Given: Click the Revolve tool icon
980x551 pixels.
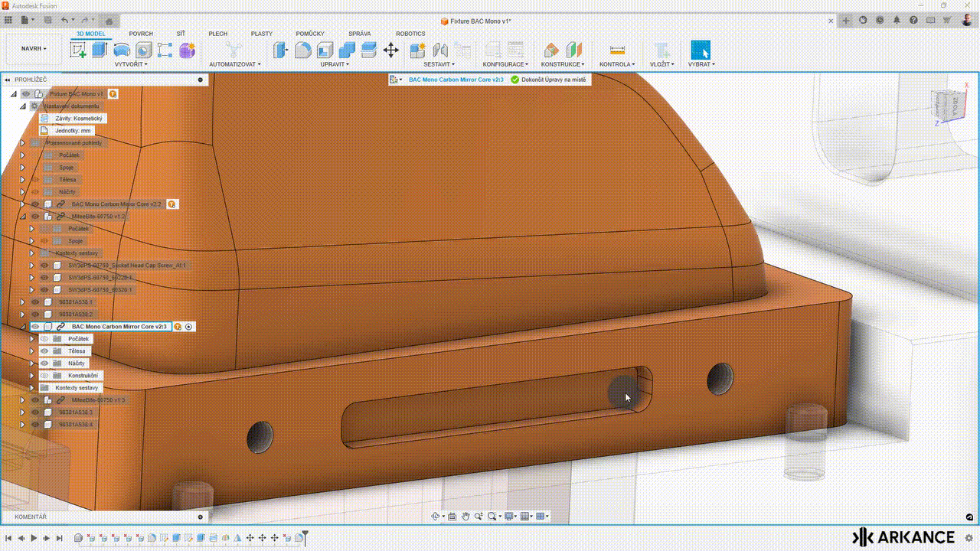Looking at the screenshot, I should point(122,51).
